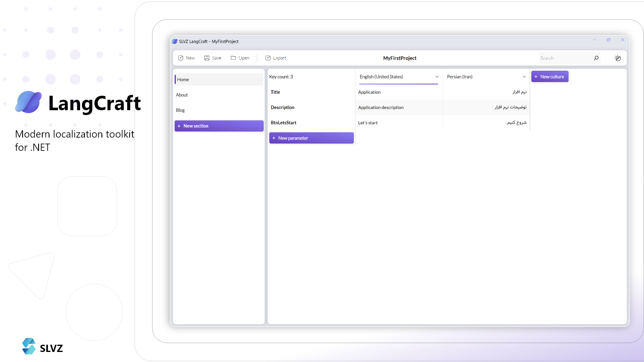The width and height of the screenshot is (644, 362).
Task: Export translations via the Export button
Action: pos(276,58)
